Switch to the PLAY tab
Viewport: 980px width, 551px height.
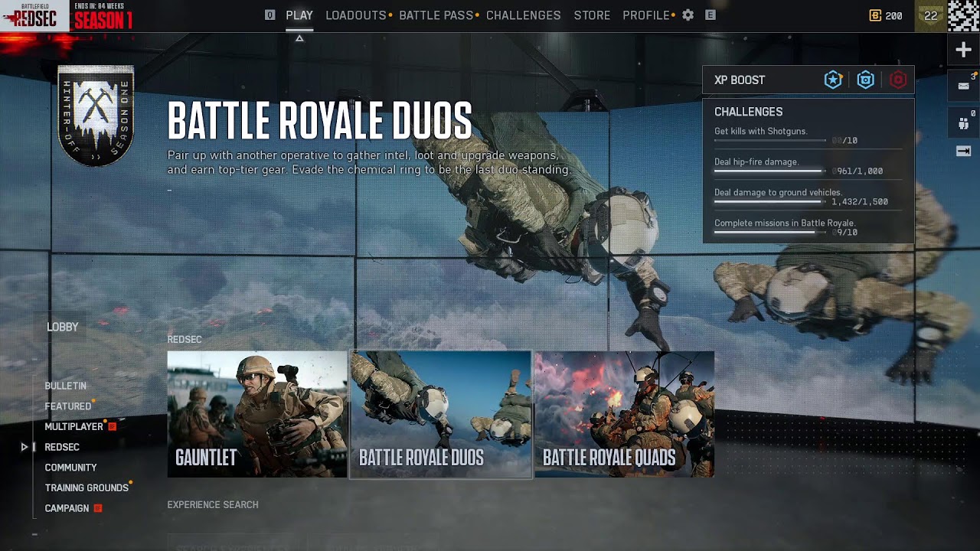click(x=299, y=15)
